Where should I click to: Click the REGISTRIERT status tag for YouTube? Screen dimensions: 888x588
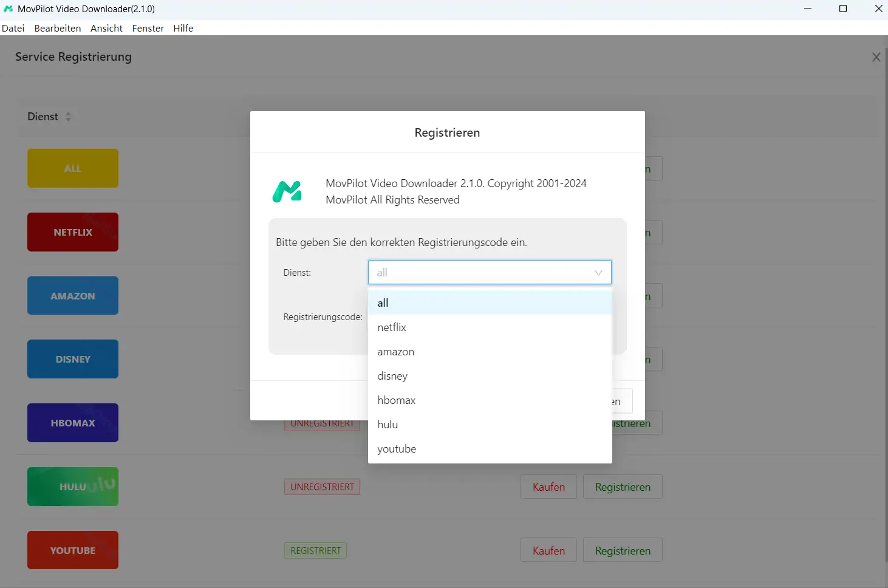[x=315, y=550]
